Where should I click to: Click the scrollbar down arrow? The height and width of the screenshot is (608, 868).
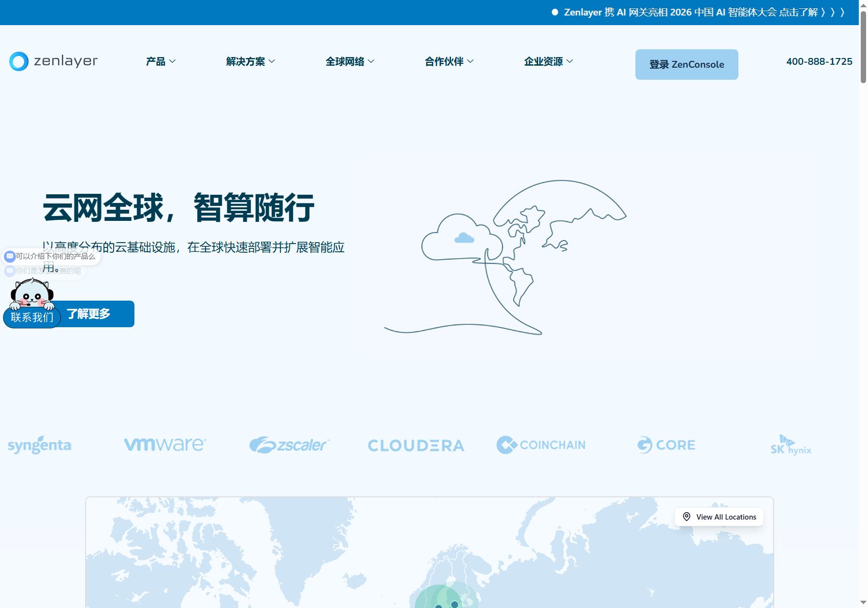pyautogui.click(x=863, y=602)
